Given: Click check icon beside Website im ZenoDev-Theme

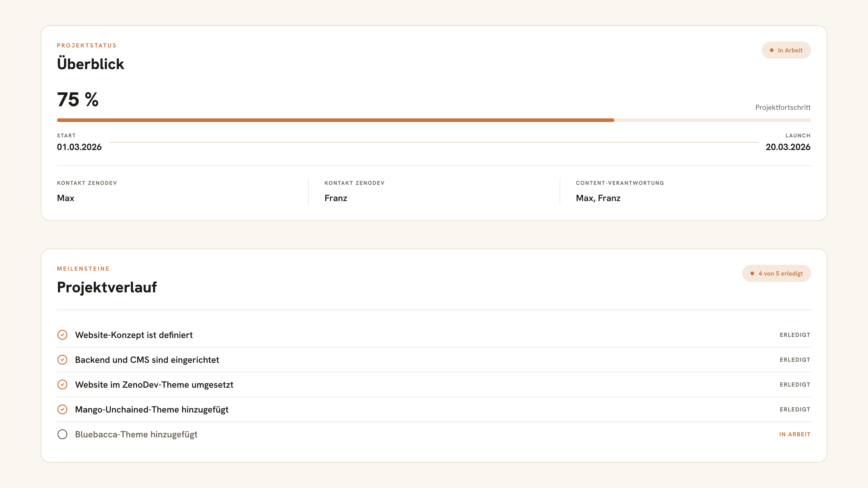Looking at the screenshot, I should (62, 385).
